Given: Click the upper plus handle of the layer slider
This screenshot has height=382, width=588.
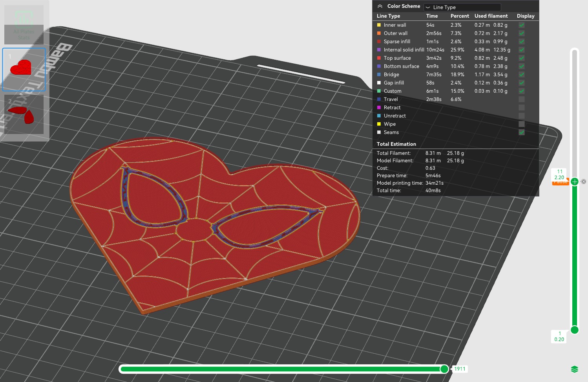Looking at the screenshot, I should [x=575, y=182].
